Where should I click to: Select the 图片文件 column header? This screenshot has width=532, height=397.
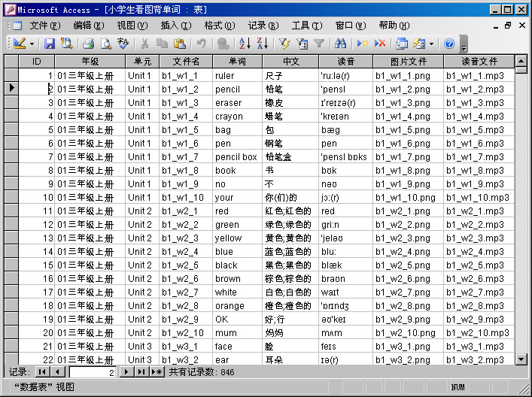(x=408, y=62)
